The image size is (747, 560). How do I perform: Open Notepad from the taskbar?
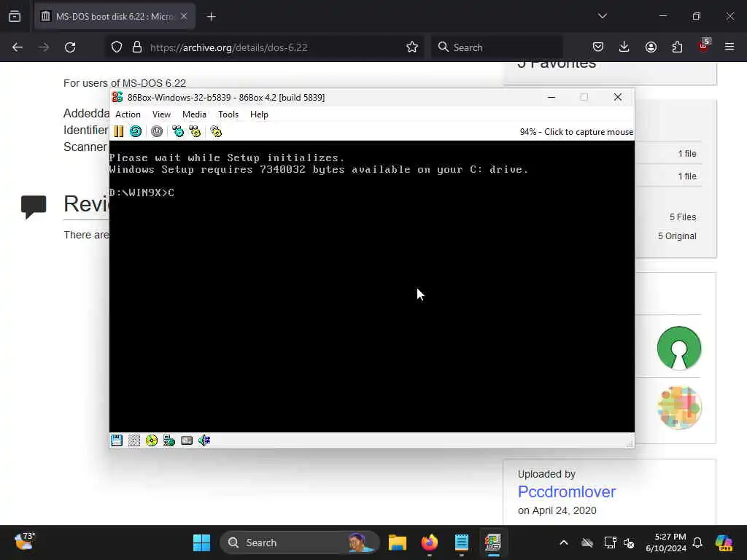click(x=461, y=542)
